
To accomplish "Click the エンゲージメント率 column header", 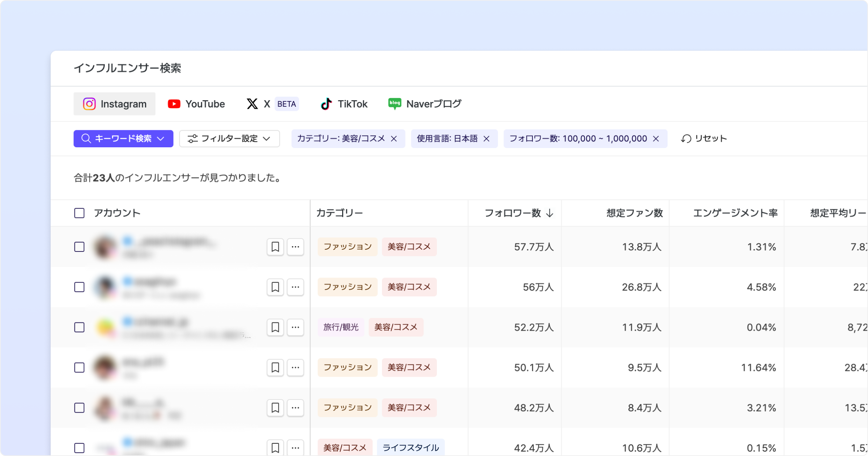I will [x=735, y=213].
